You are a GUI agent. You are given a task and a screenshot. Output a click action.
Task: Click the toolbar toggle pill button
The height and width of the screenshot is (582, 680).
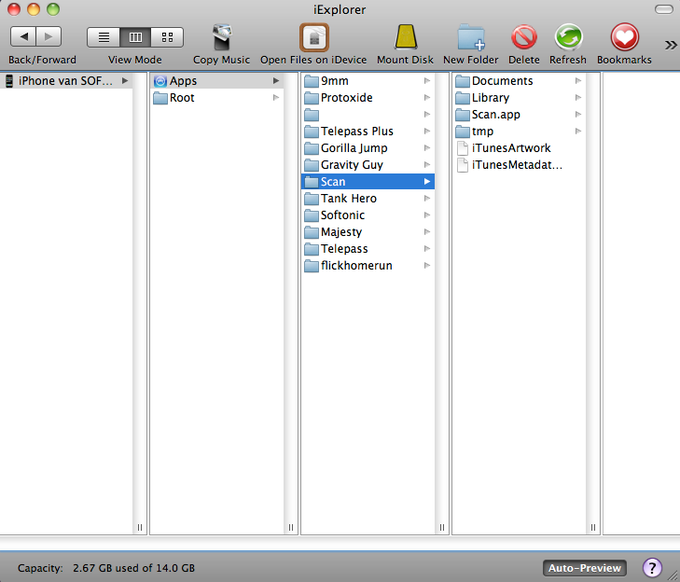[664, 9]
